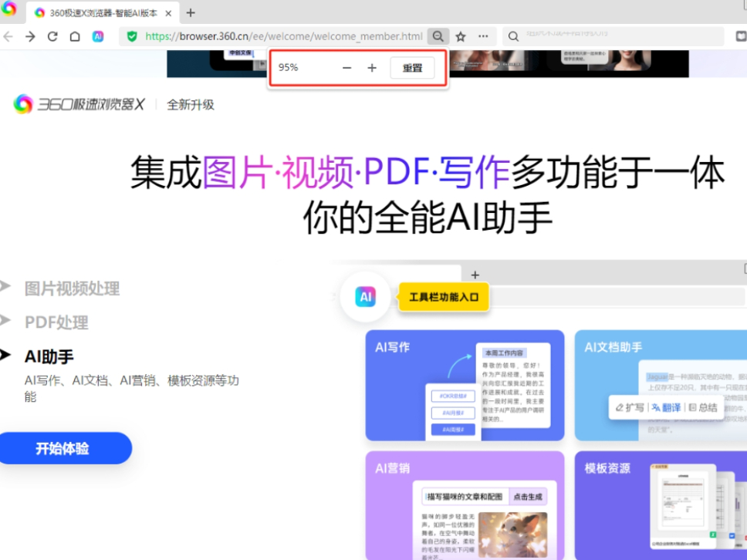Click the 点击生成 button in AI营销 card
Image resolution: width=747 pixels, height=560 pixels.
[528, 497]
